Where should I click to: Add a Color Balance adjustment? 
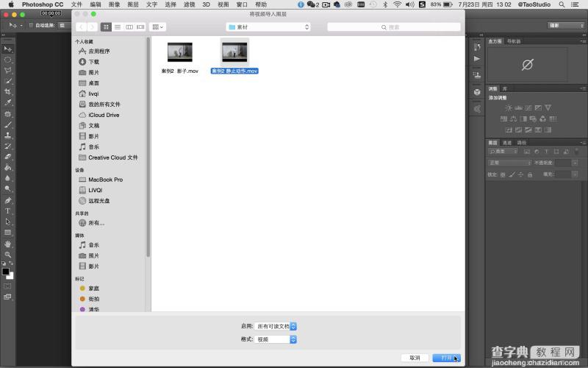(x=513, y=118)
